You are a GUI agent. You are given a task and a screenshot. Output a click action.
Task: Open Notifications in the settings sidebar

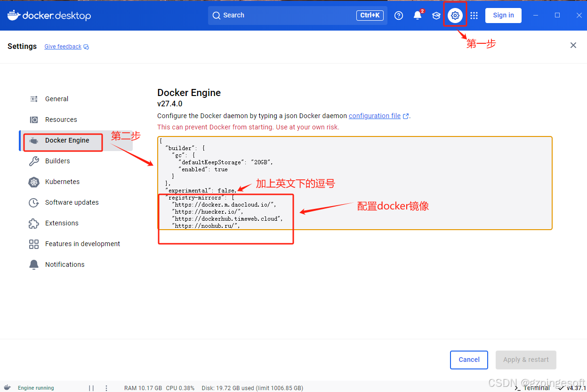coord(76,264)
